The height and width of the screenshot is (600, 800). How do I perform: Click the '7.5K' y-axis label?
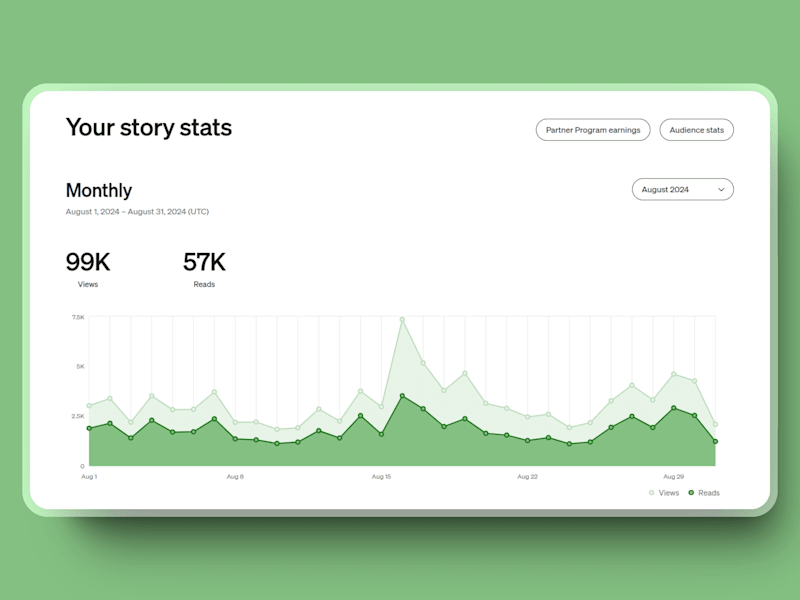[x=78, y=317]
